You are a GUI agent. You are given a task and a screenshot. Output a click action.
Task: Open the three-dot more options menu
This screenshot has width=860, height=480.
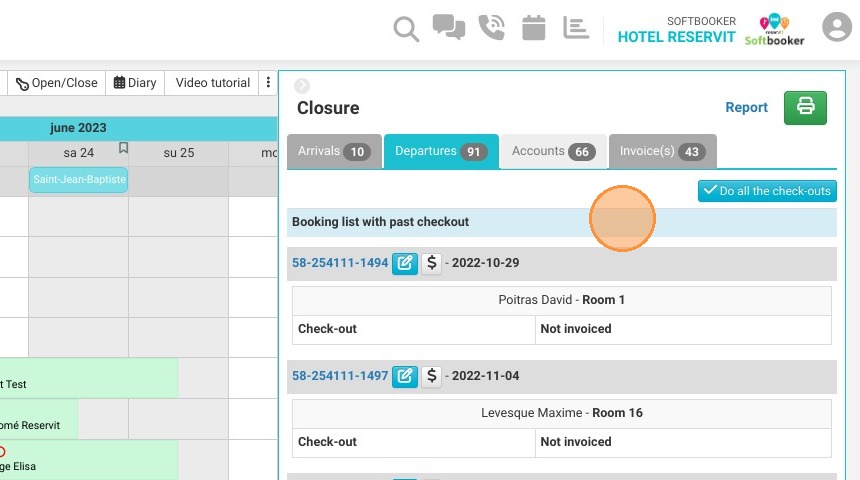(x=268, y=82)
